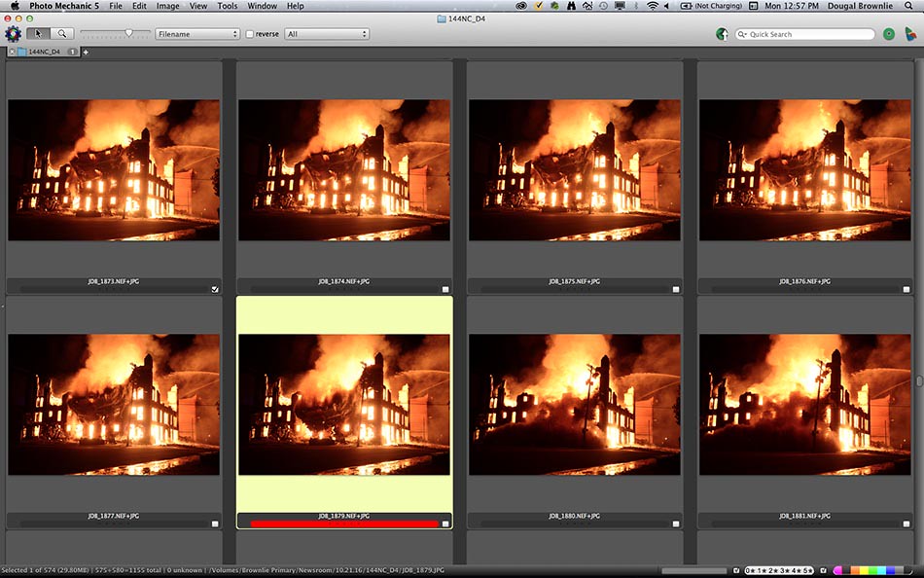
Task: Open the Apple menu
Action: [x=15, y=6]
